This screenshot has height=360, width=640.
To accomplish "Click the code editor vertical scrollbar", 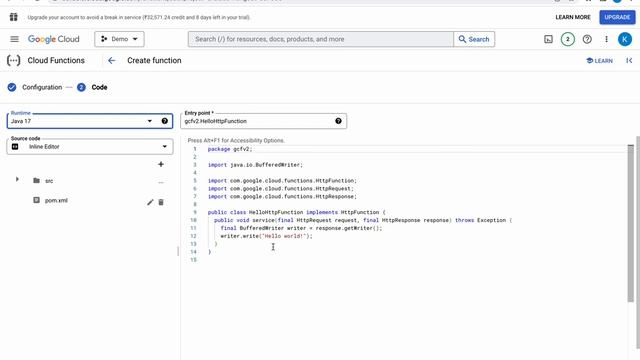I will (631, 223).
